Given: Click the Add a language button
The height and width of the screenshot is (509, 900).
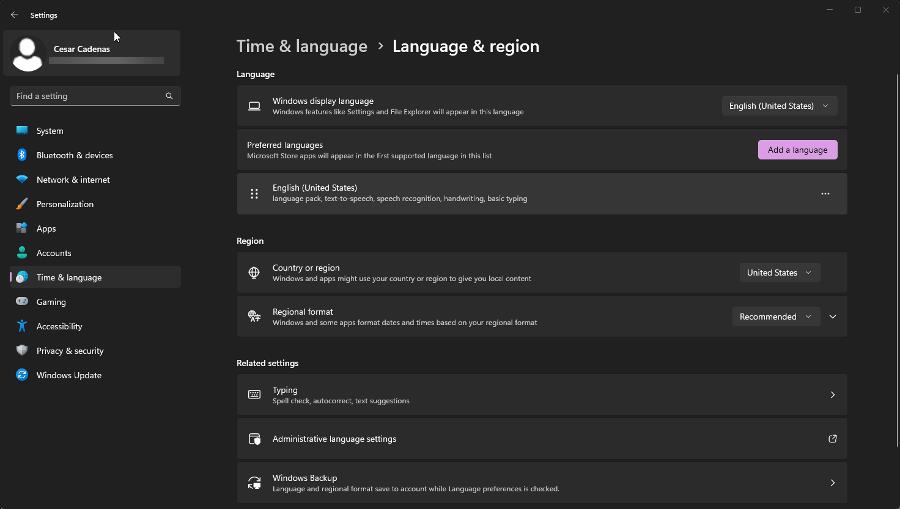Looking at the screenshot, I should click(x=797, y=150).
